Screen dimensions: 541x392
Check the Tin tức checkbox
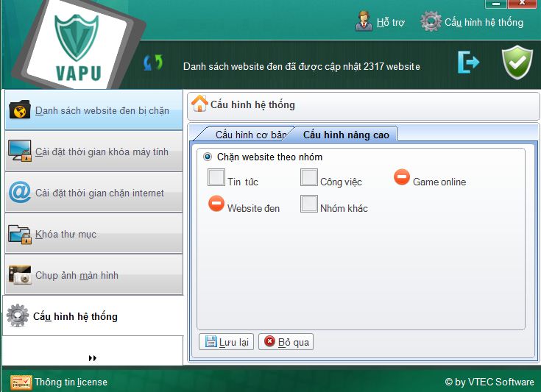click(216, 177)
